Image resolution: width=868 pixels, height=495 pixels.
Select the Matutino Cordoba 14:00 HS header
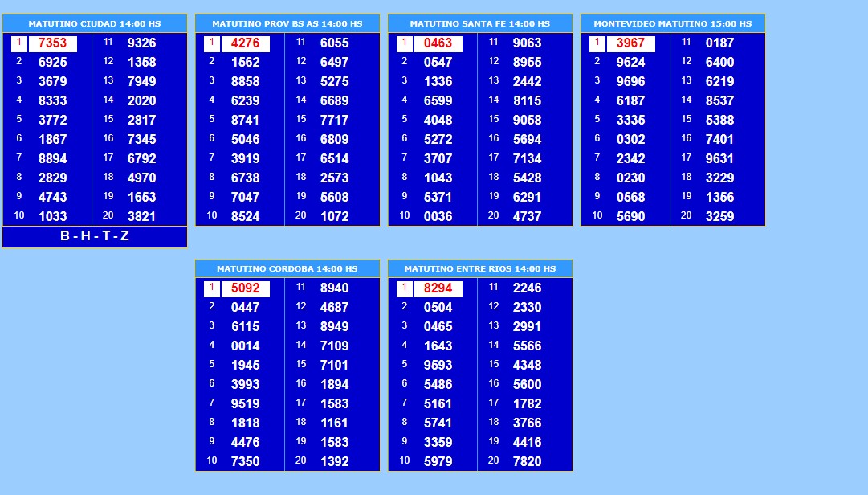tap(287, 268)
